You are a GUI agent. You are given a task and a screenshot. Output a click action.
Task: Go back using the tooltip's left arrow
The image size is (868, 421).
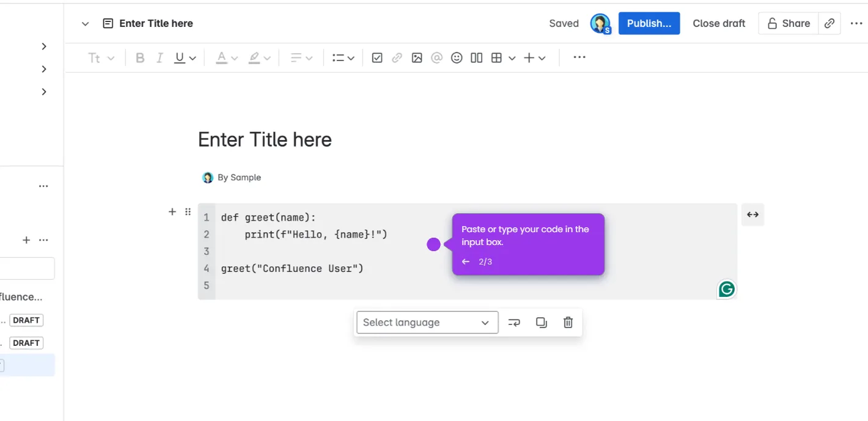tap(466, 262)
